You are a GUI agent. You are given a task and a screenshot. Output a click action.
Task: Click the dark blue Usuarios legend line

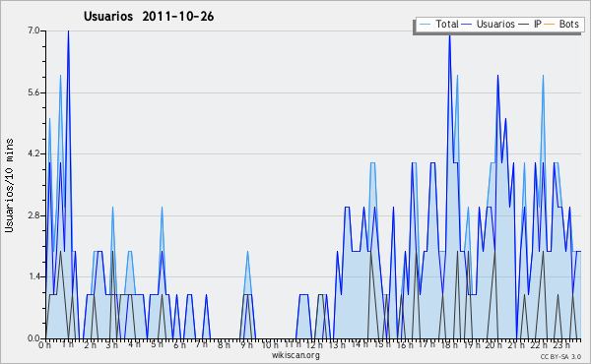point(467,25)
